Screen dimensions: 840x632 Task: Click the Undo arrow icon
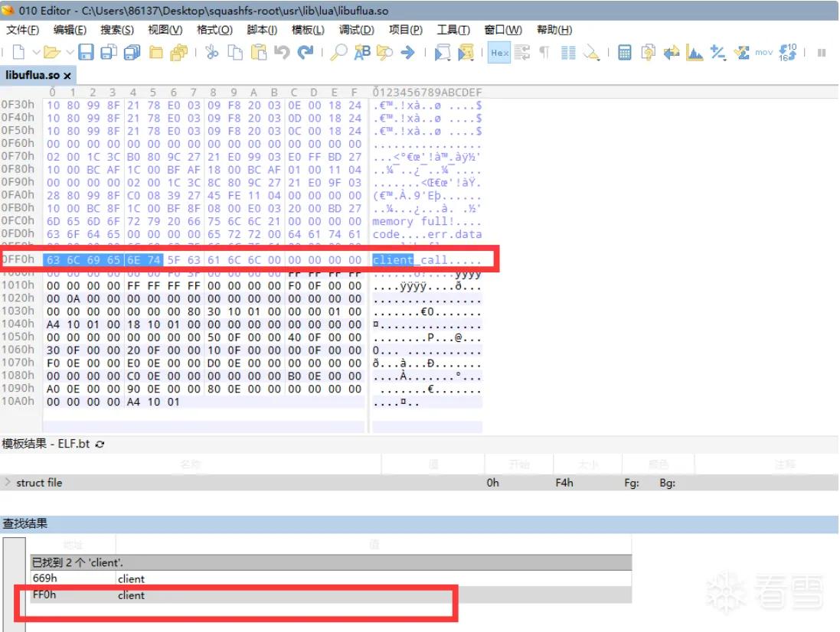282,52
